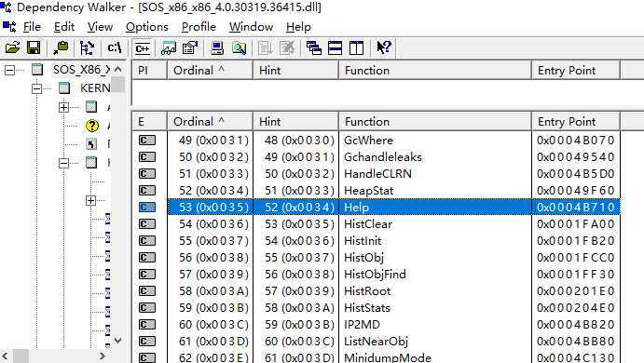644x363 pixels.
Task: Click the yellow question mark missing-module icon
Action: click(92, 126)
